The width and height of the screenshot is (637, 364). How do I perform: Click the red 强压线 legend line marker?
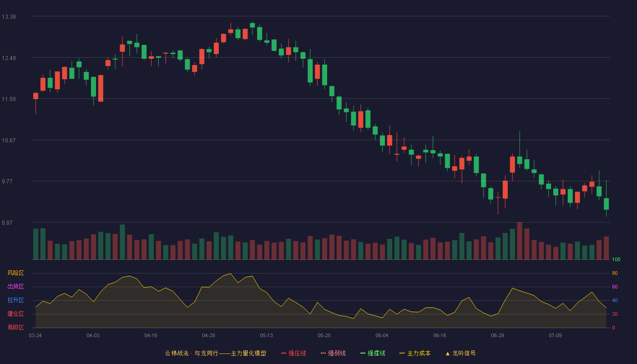(x=283, y=353)
